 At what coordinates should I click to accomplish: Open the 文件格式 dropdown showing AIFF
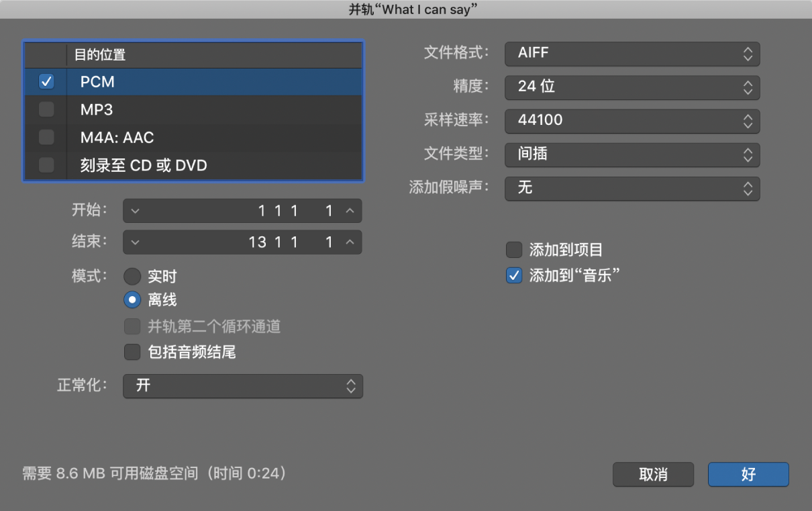pos(631,54)
